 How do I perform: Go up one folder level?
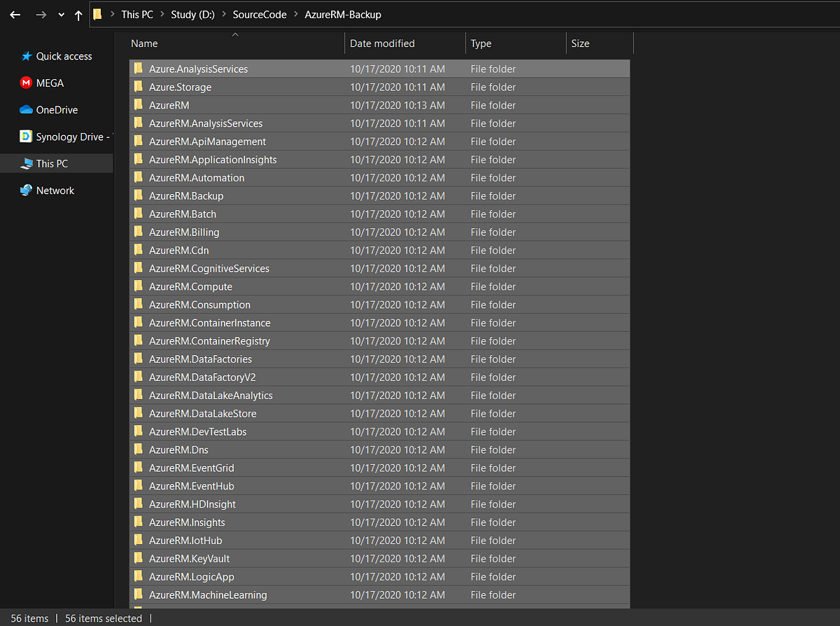[x=78, y=14]
